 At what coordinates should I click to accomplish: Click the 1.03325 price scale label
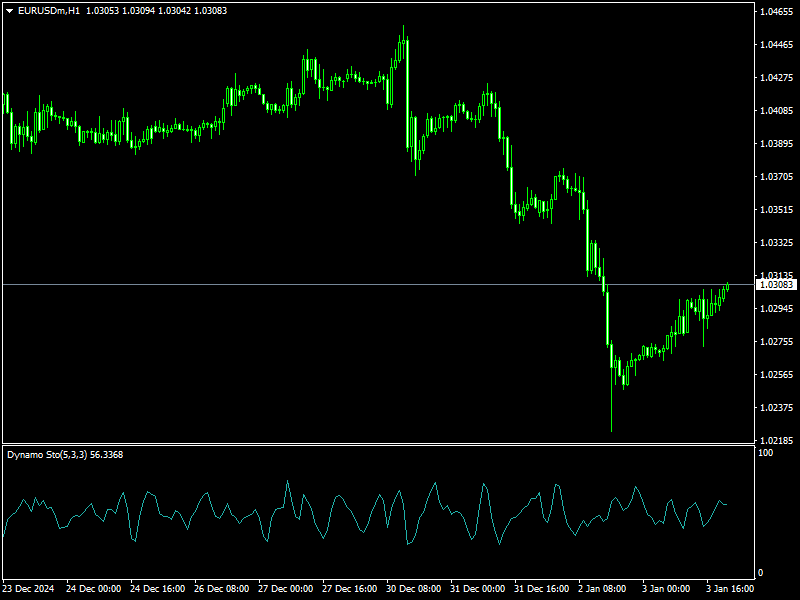point(777,243)
